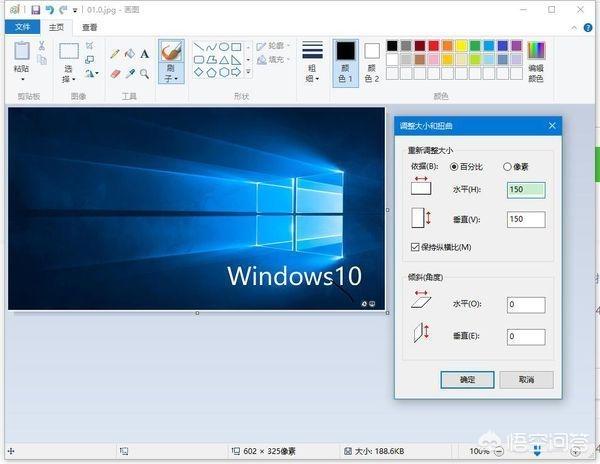Click the 确定 (OK) button
Screen dimensions: 600x464
(466, 380)
